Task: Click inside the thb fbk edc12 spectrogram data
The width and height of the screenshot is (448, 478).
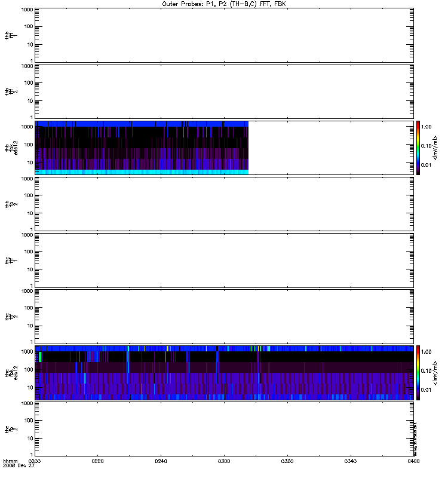Action: tap(142, 148)
